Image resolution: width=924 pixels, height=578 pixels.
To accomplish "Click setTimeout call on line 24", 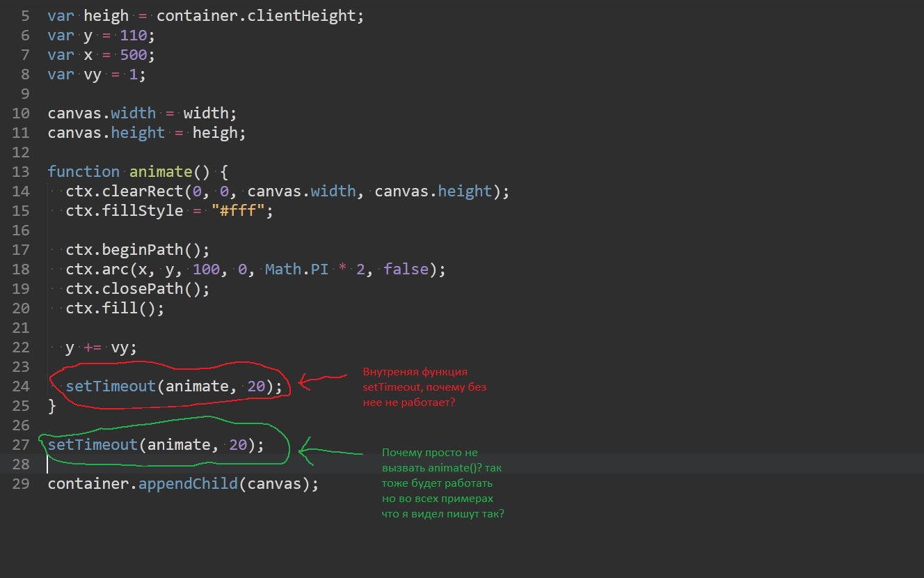I will tap(175, 386).
